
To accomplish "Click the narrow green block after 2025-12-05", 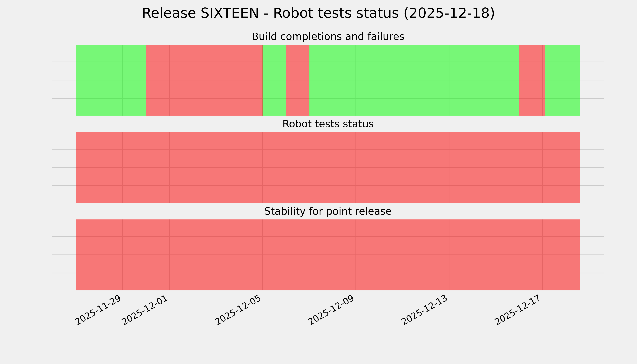I will point(274,80).
